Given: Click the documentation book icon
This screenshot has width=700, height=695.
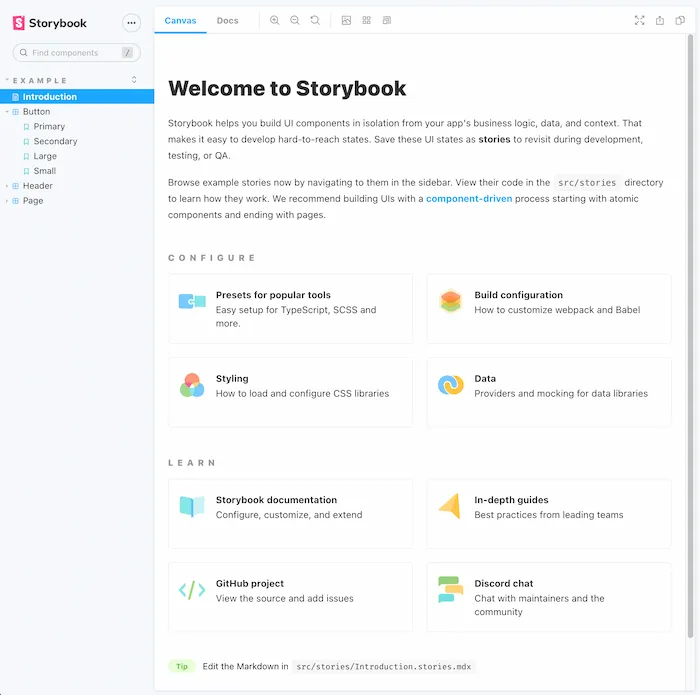Looking at the screenshot, I should (x=192, y=506).
